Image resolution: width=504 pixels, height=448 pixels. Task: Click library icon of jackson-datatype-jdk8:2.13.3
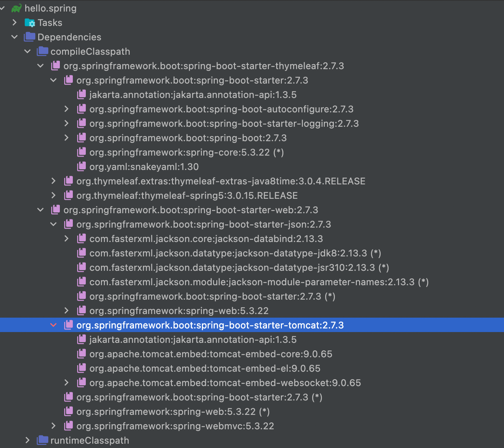coord(81,253)
